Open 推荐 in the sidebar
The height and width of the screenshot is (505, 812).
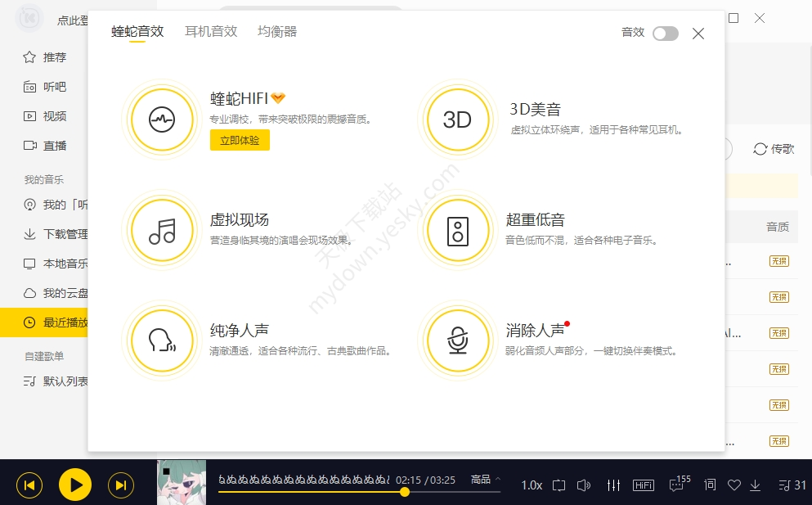coord(44,57)
